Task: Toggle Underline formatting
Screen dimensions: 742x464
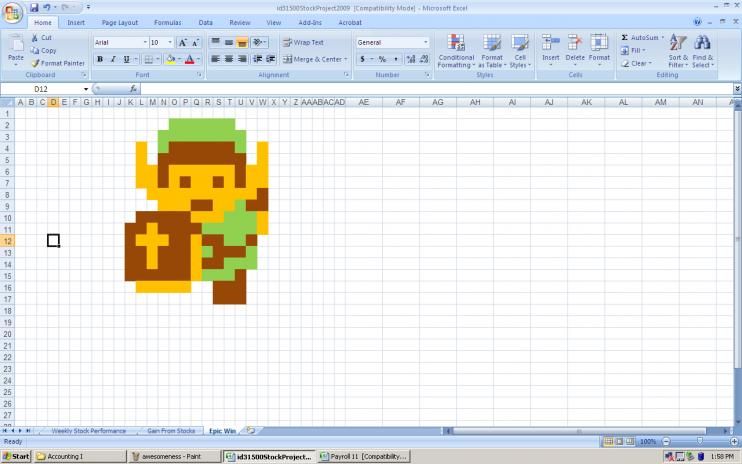Action: click(126, 59)
